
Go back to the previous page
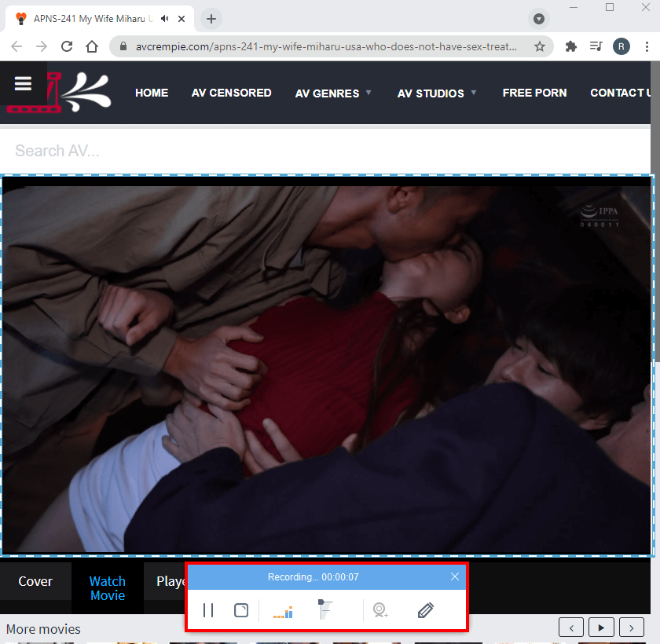16,46
